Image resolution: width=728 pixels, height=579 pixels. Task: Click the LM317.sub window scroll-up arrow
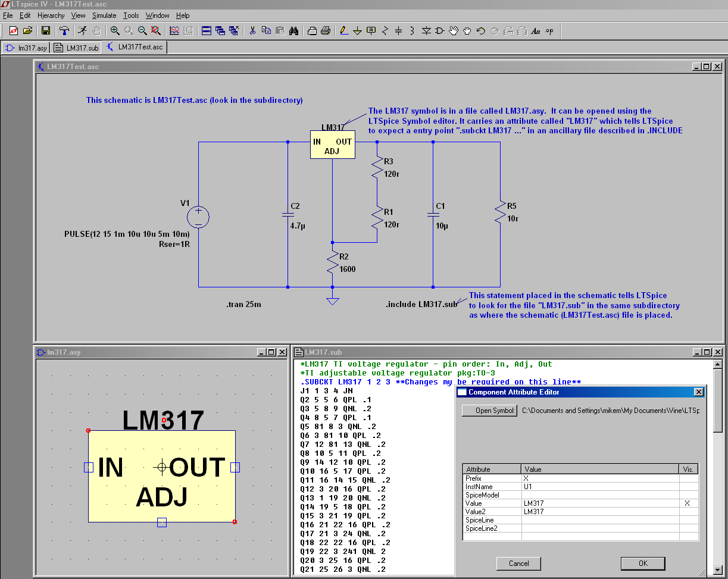[718, 364]
